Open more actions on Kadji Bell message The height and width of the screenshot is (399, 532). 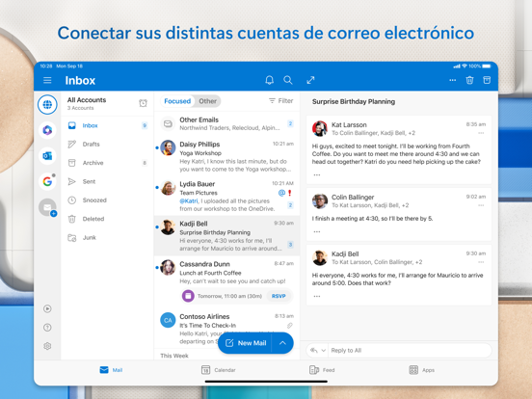coord(481,262)
